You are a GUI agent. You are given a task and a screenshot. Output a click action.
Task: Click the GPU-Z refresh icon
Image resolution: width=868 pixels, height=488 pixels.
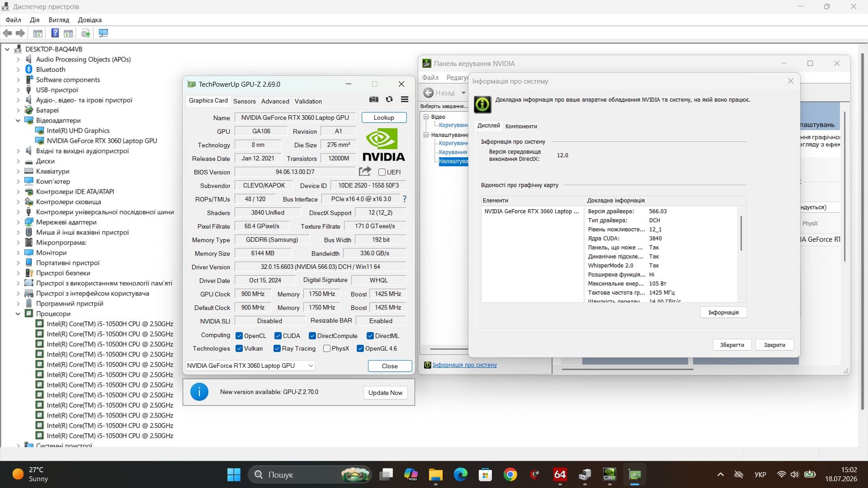click(389, 99)
